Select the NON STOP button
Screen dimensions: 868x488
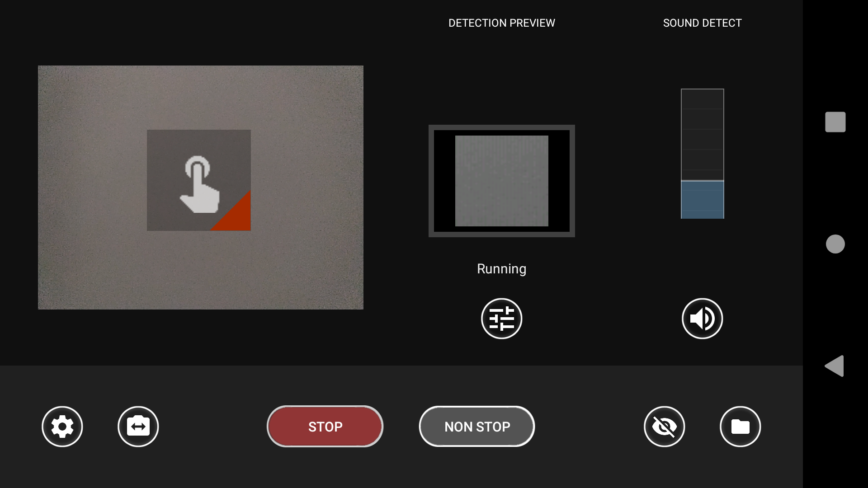click(x=477, y=427)
